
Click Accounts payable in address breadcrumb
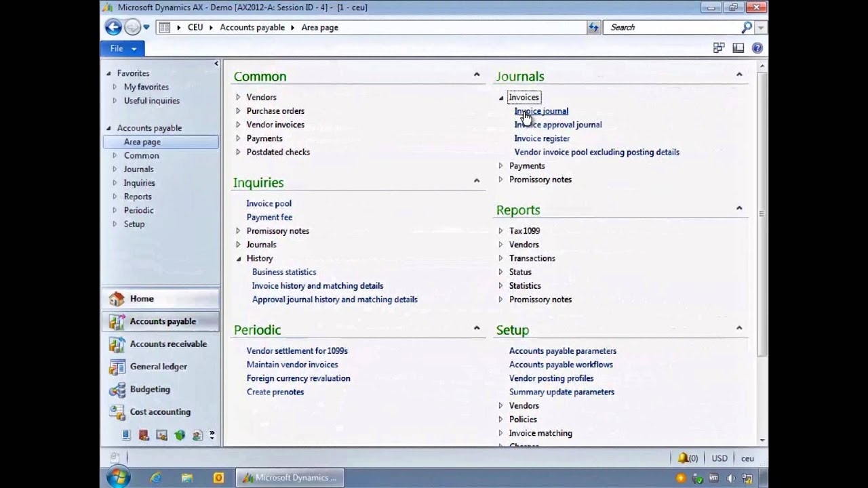(x=252, y=27)
